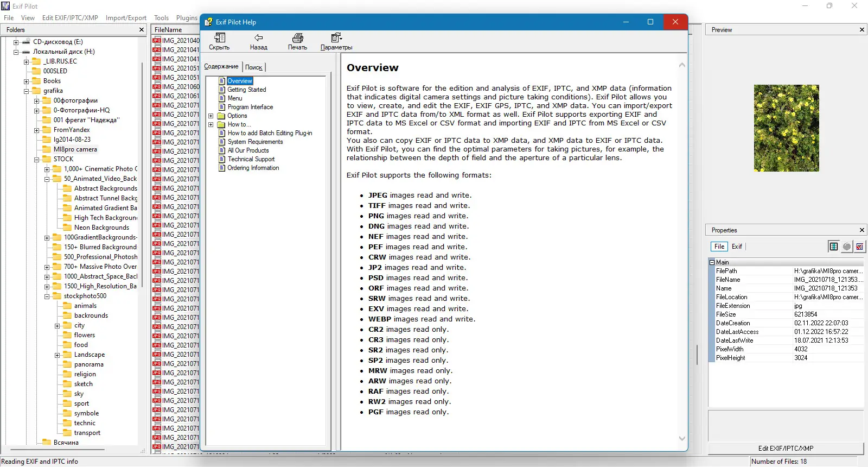Click the MI8pro camera folder icon
868x467 pixels.
47,149
